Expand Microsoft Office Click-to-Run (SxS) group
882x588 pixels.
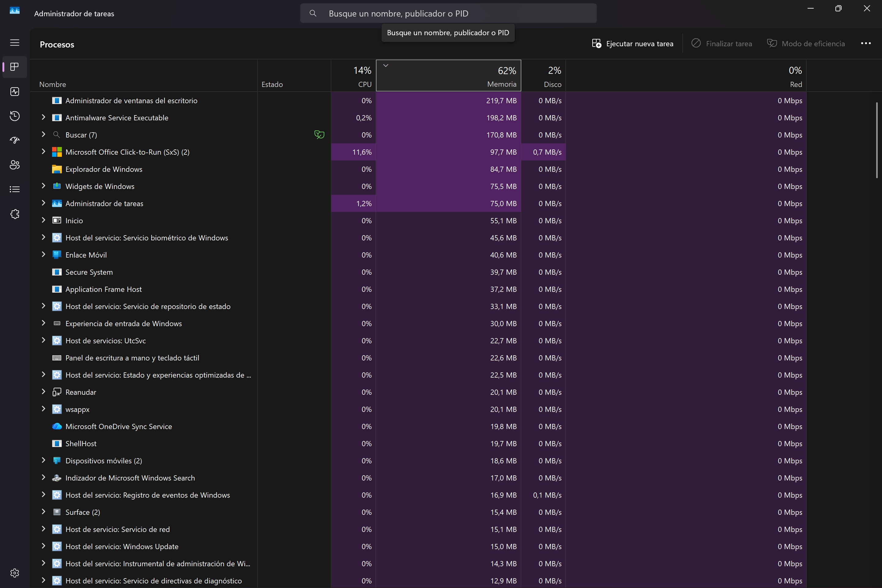43,152
